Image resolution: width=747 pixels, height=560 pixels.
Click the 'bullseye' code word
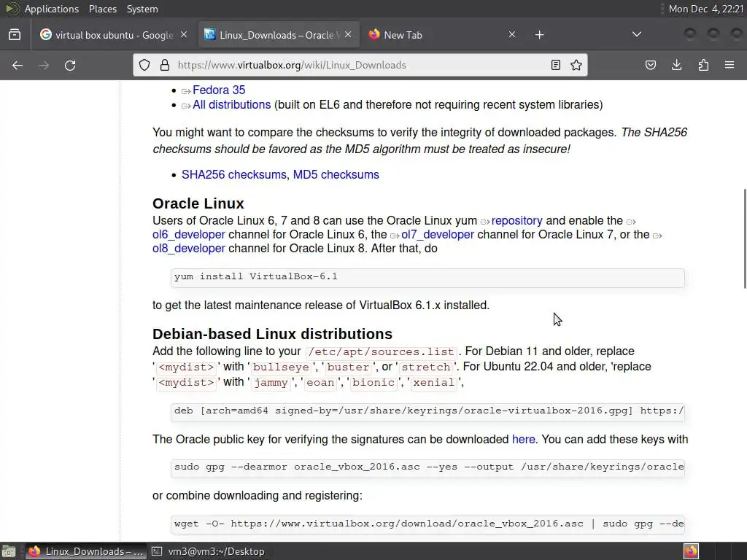(x=281, y=367)
